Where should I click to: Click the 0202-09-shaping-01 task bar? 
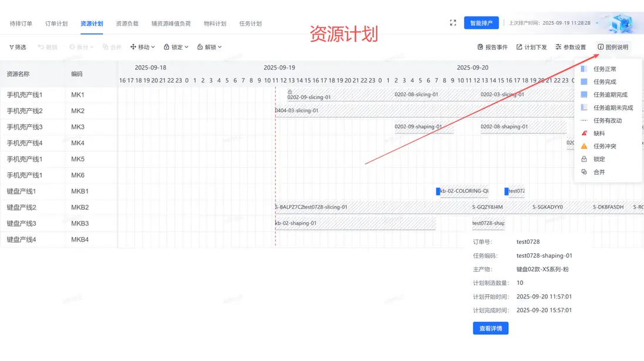pyautogui.click(x=424, y=127)
